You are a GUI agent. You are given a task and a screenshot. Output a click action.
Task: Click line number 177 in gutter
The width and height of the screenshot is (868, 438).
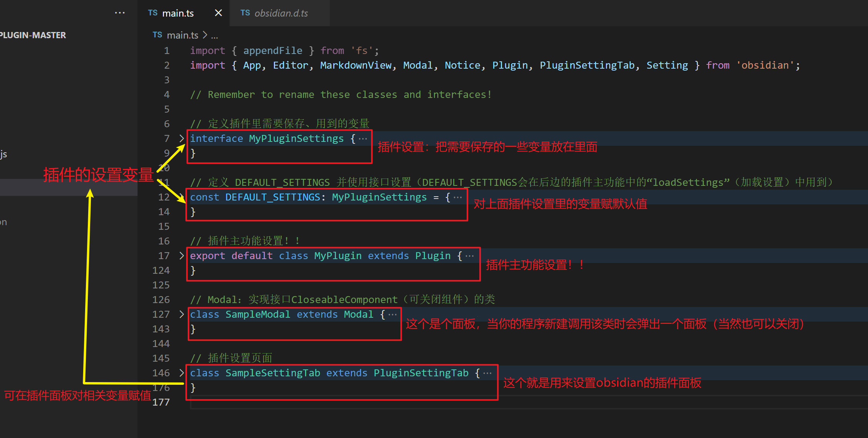pyautogui.click(x=161, y=402)
